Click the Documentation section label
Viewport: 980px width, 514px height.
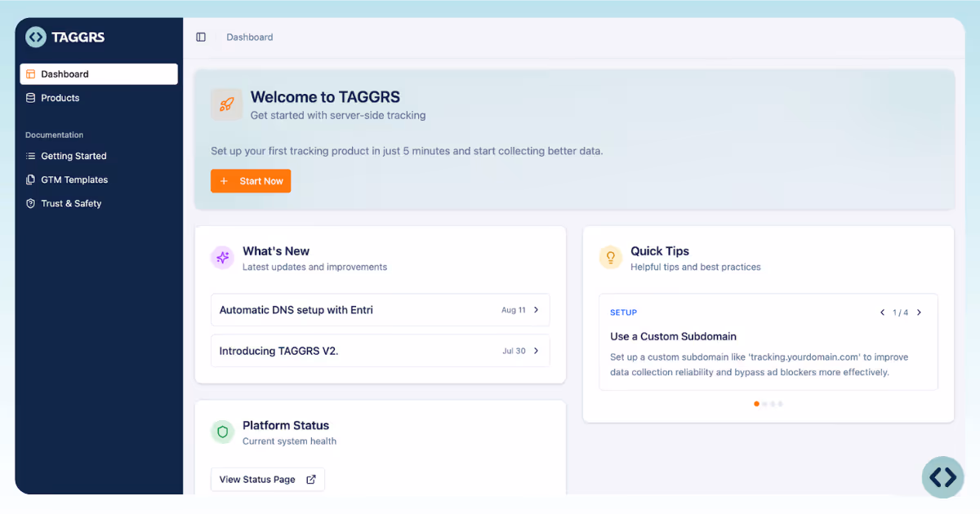(54, 135)
